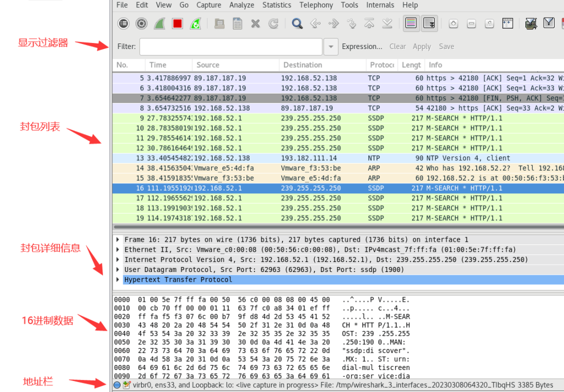Click the display Filter text field
The image size is (564, 392).
click(x=231, y=47)
